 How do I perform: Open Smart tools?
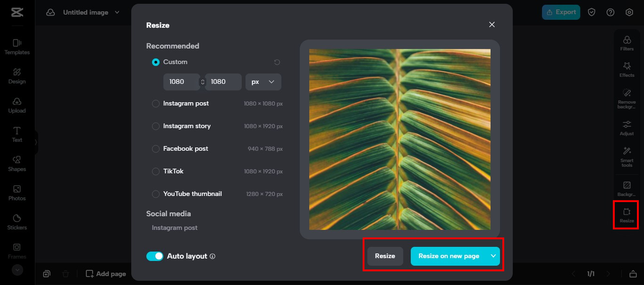tap(627, 157)
